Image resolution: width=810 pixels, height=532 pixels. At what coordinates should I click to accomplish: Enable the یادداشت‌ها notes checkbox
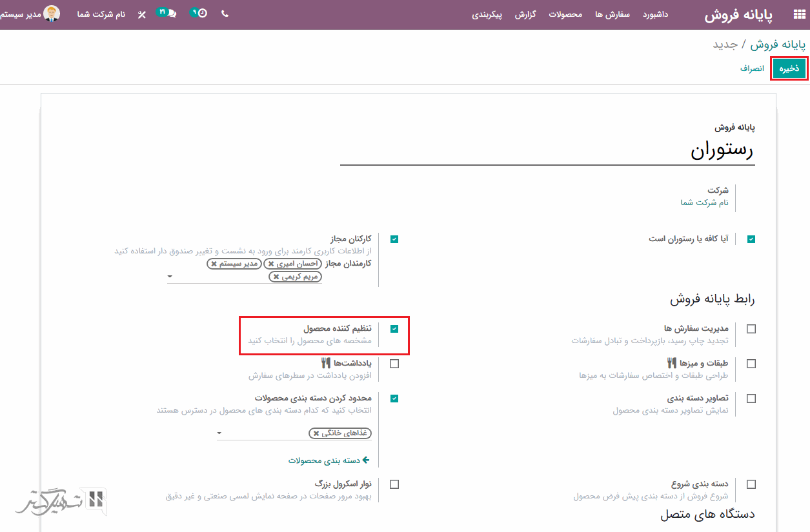click(394, 364)
